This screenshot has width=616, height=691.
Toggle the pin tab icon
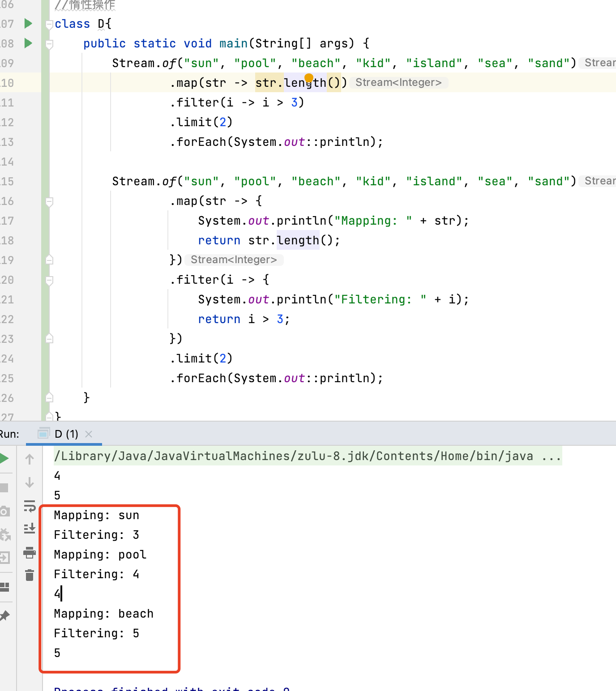(4, 616)
